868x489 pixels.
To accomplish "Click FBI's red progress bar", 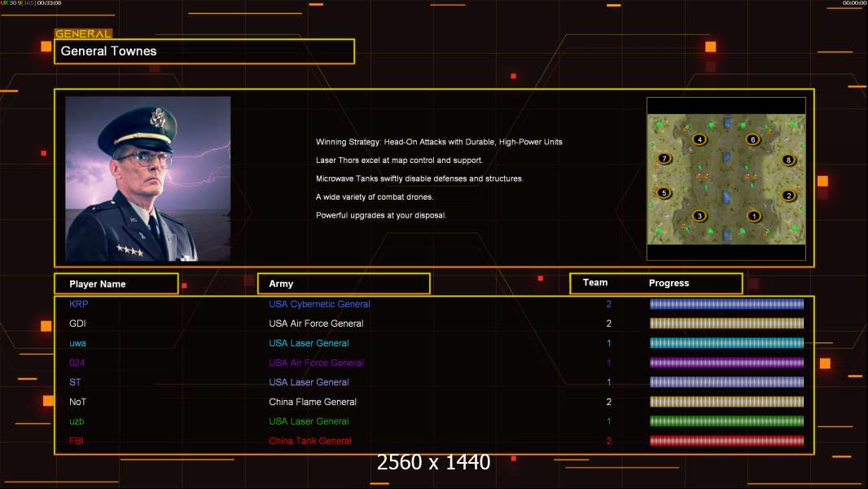I will click(726, 441).
